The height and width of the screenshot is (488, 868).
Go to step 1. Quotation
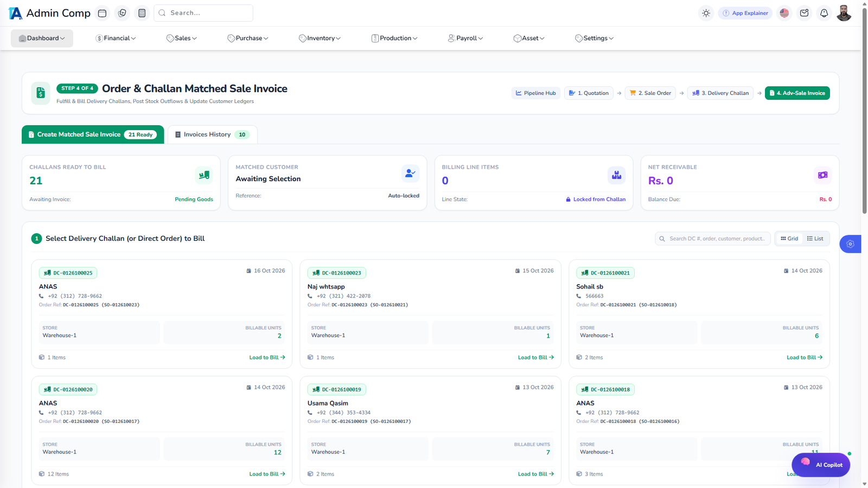[x=589, y=93]
